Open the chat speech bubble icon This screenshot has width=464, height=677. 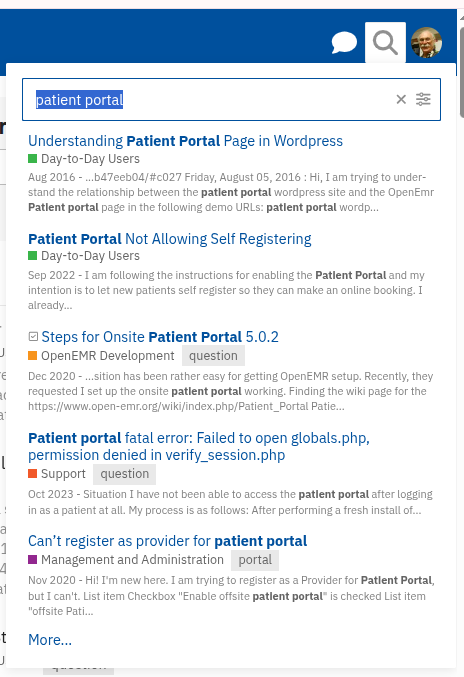click(344, 43)
